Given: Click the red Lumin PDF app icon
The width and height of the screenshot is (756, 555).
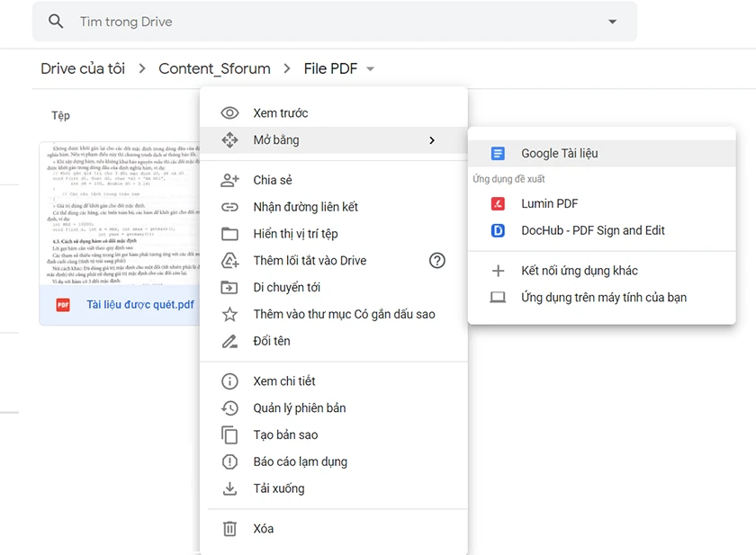Looking at the screenshot, I should [498, 204].
